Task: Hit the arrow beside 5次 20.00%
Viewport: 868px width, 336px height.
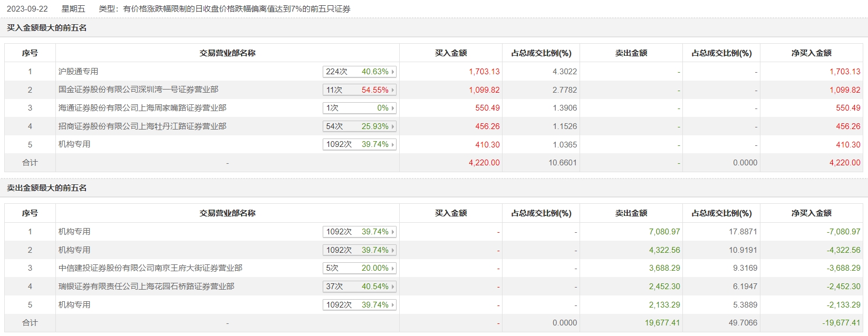Action: pos(393,268)
